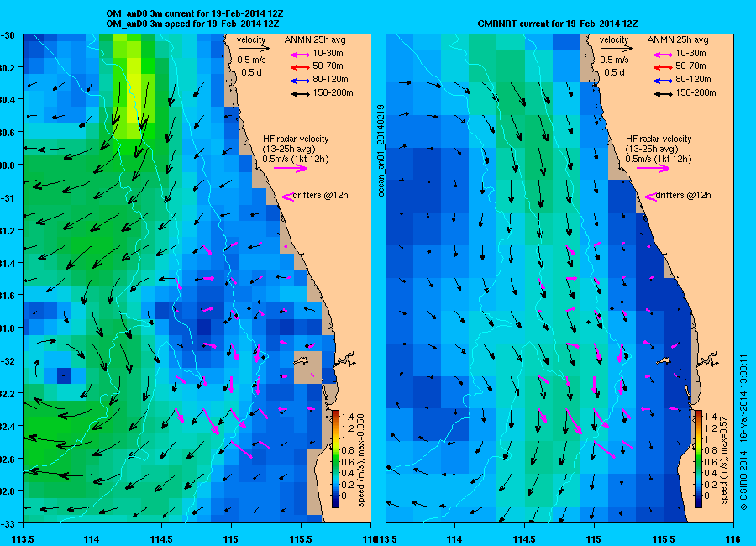Click '0.5 m/s' text in CMRNRT map legend

pyautogui.click(x=614, y=60)
